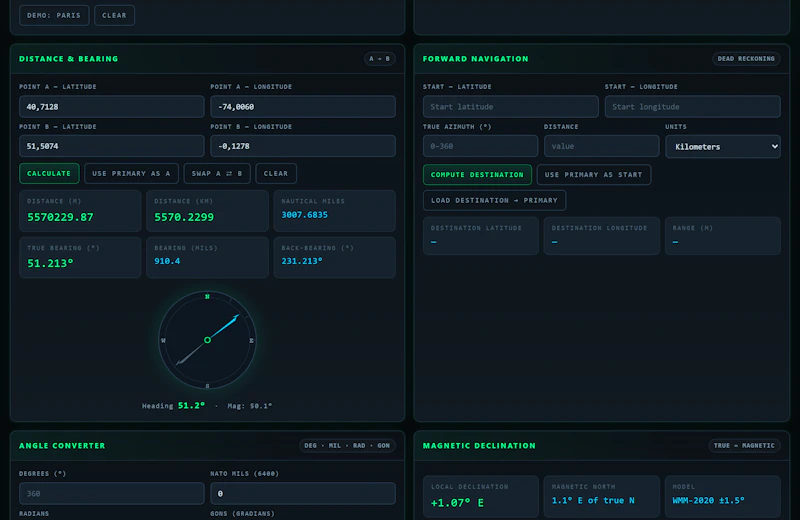This screenshot has width=800, height=520.
Task: Click Load Destination → Primary button
Action: coord(494,201)
